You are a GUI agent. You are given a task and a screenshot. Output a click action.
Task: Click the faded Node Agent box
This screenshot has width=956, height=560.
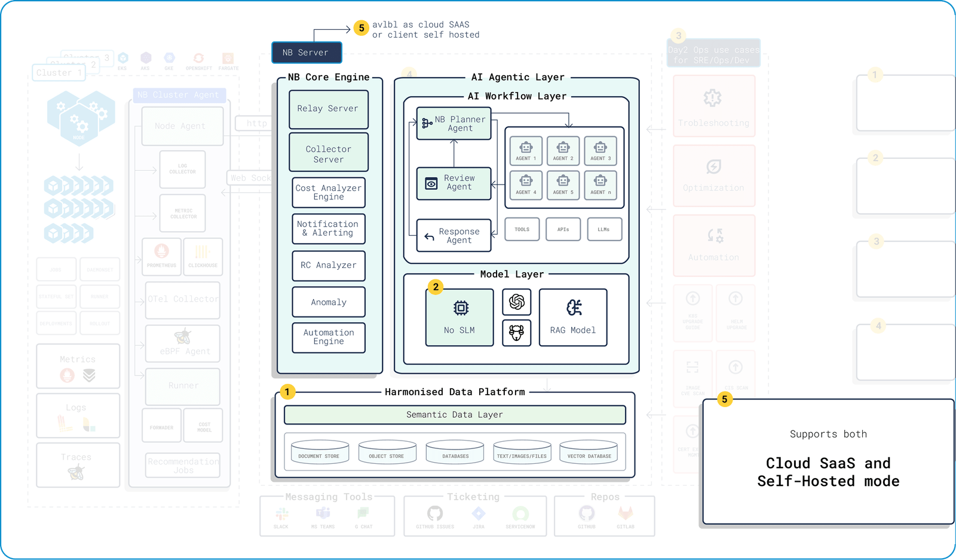[x=182, y=126]
